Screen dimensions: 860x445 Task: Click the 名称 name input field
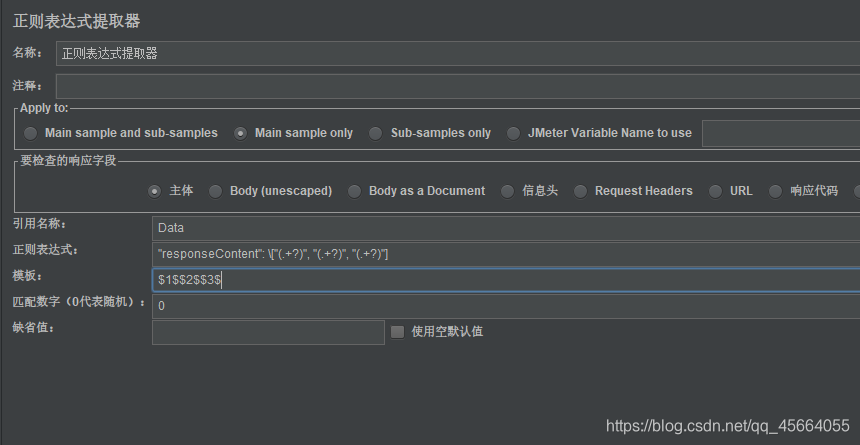point(458,54)
